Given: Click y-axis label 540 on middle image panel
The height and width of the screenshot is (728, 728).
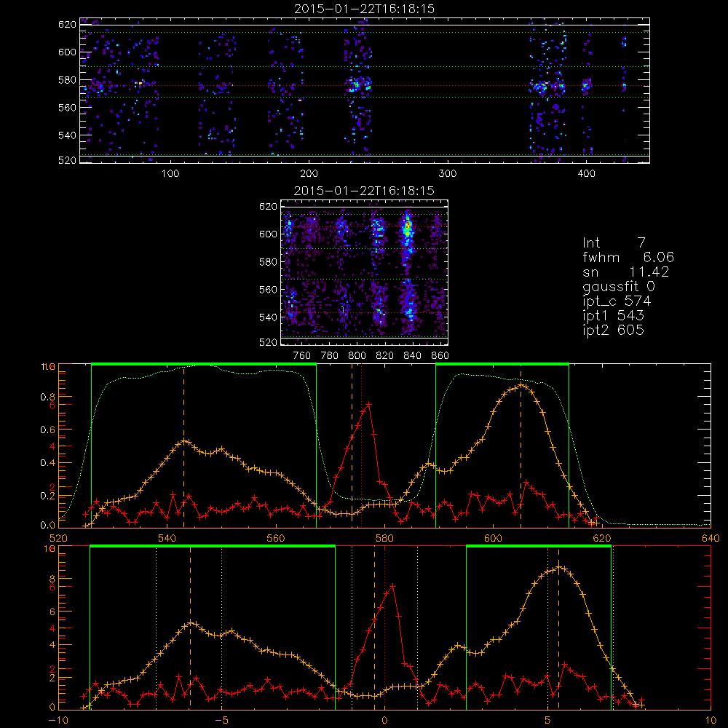Looking at the screenshot, I should pos(268,317).
